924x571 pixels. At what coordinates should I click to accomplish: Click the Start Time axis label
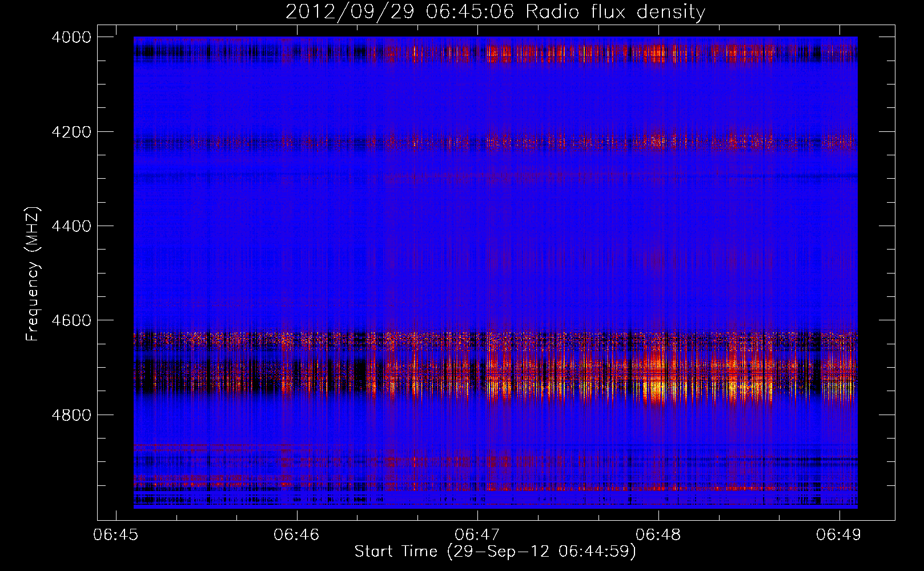click(x=495, y=552)
